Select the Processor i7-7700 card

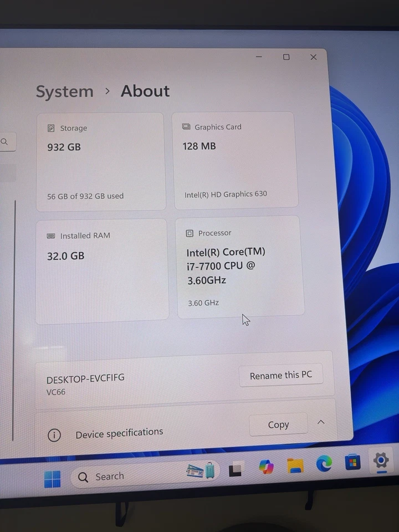coord(240,267)
